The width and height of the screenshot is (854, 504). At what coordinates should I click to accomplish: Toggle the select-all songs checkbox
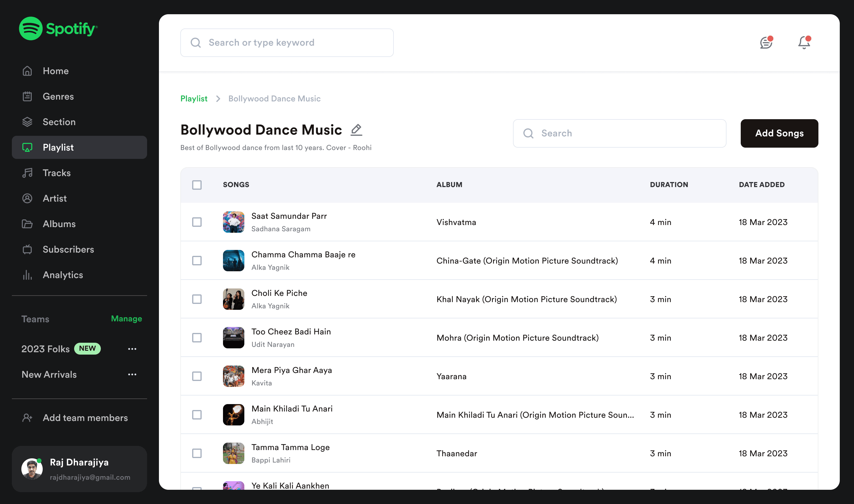[197, 185]
